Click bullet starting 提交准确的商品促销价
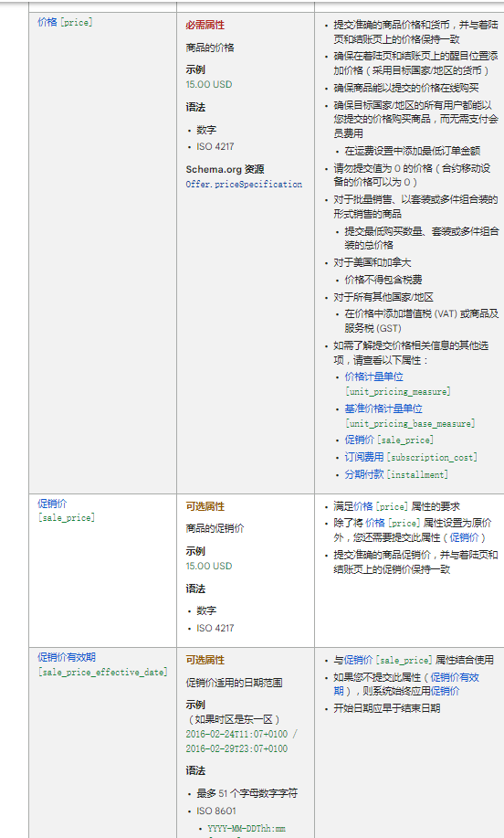 (416, 562)
